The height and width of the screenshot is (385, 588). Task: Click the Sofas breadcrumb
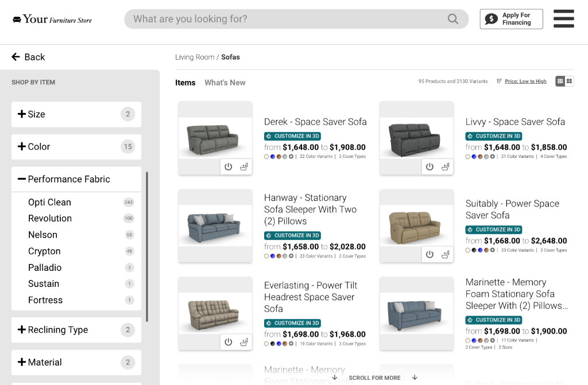(x=230, y=57)
